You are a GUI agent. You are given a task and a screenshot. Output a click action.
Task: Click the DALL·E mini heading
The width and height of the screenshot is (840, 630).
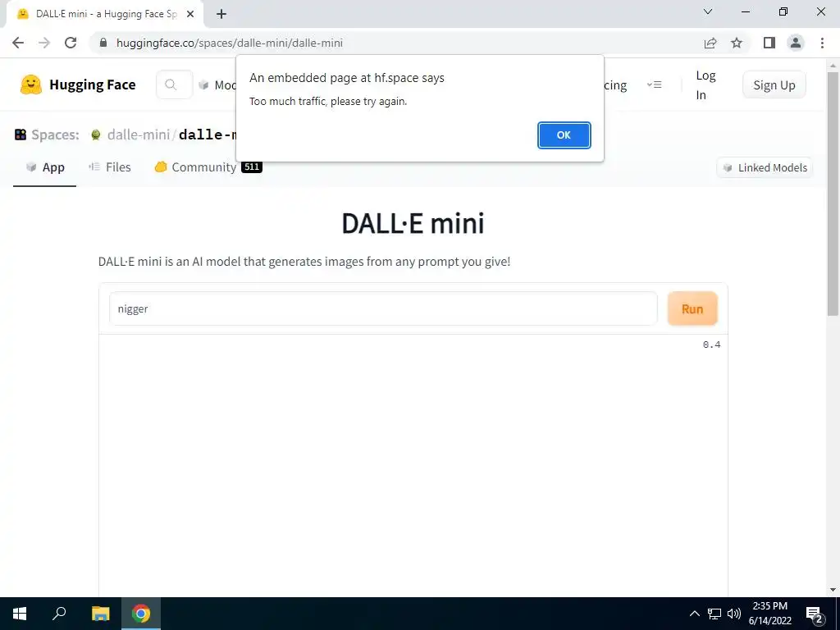point(413,223)
